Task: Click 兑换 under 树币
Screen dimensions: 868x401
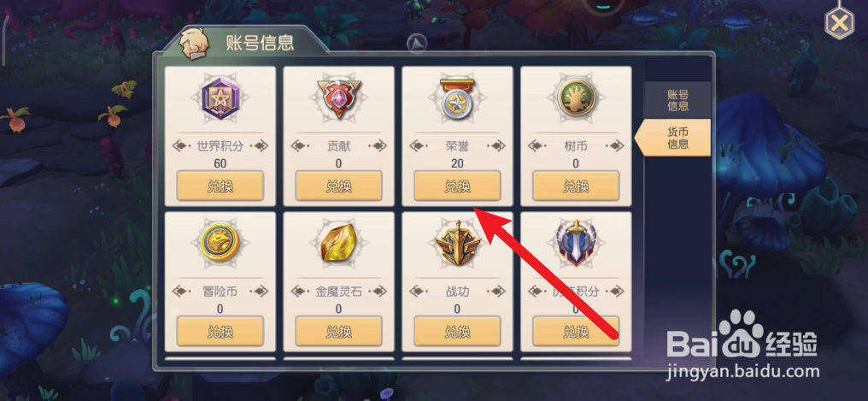Action: point(576,186)
